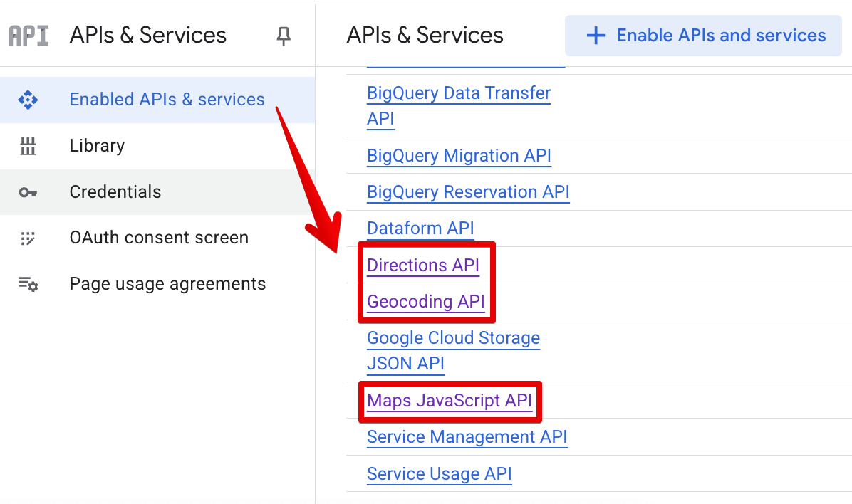This screenshot has height=504, width=852.
Task: Click the API logo icon in sidebar header
Action: click(28, 36)
